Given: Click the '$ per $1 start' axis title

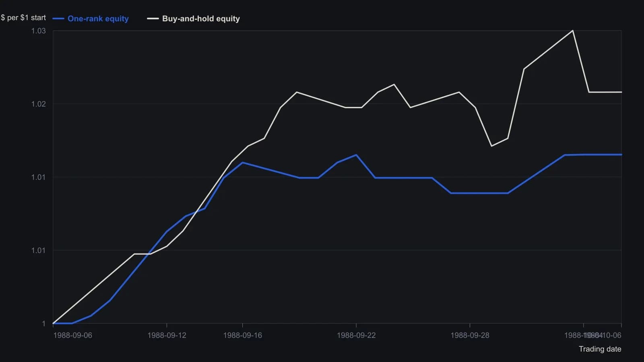Looking at the screenshot, I should click(x=23, y=18).
